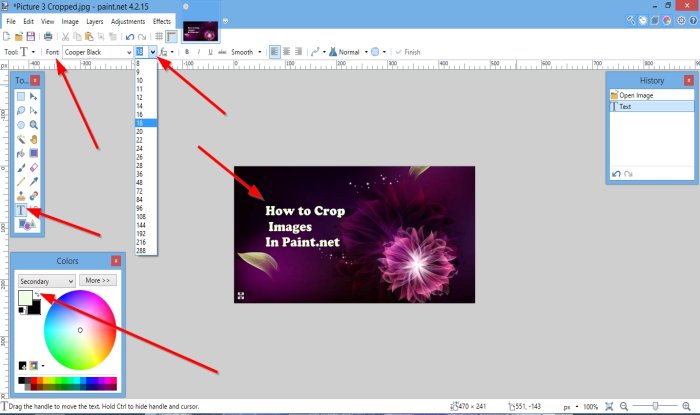Open the Smooth rendering mode dropdown
Screen dimensions: 700x415
(x=246, y=52)
